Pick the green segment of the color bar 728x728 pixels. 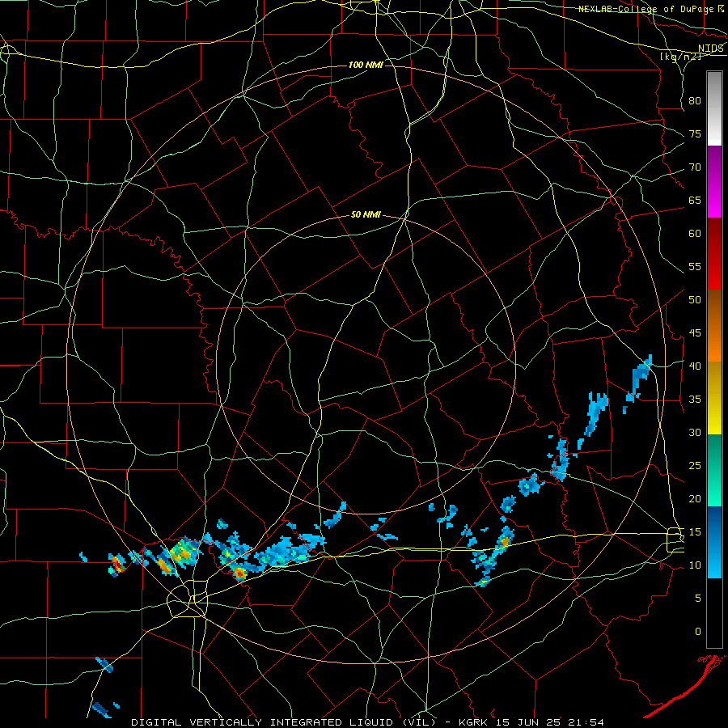714,470
